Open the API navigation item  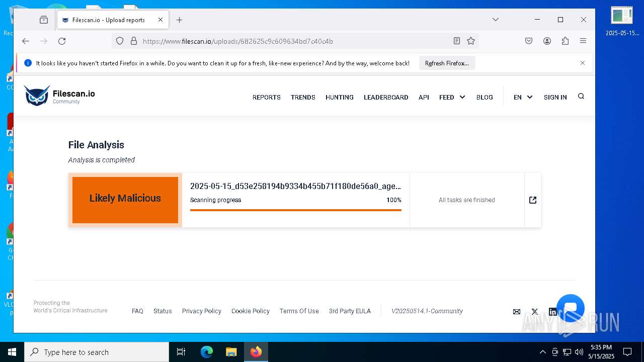click(424, 97)
